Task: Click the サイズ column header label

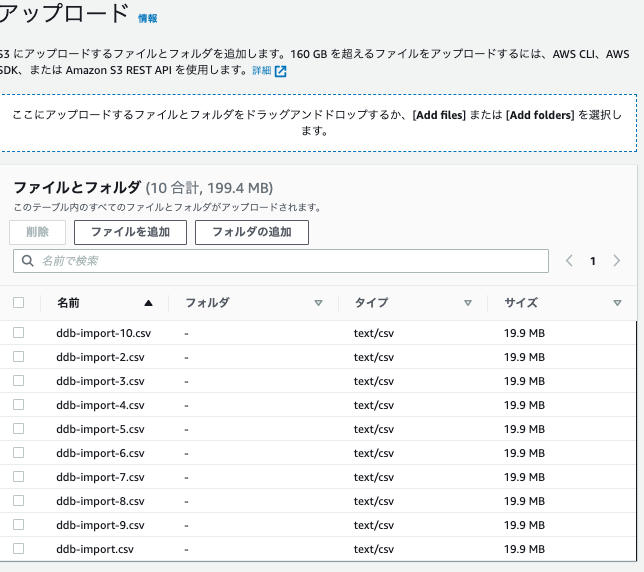Action: pyautogui.click(x=521, y=303)
